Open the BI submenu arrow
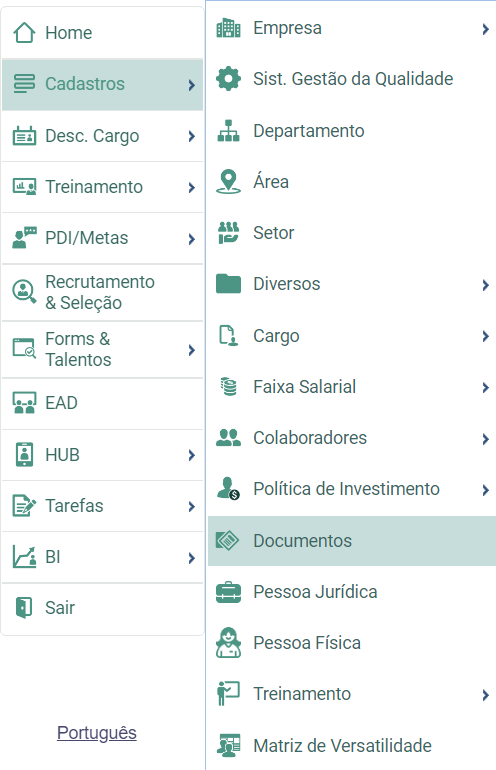Viewport: 496px width, 770px height. (192, 558)
